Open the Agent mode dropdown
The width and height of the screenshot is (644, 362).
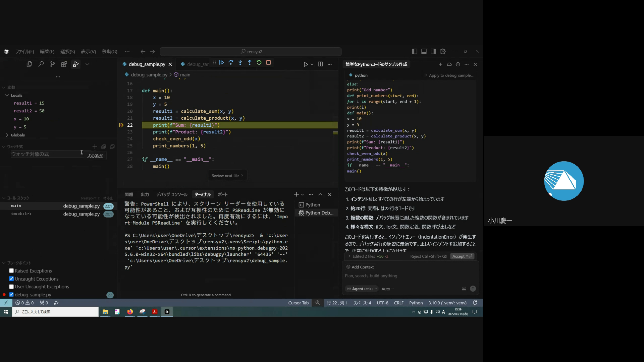pyautogui.click(x=362, y=289)
